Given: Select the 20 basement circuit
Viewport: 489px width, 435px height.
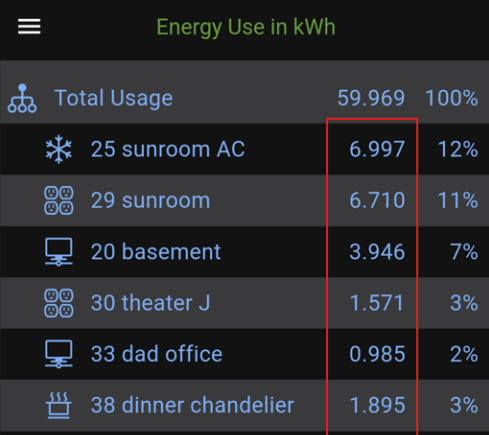Looking at the screenshot, I should [244, 252].
